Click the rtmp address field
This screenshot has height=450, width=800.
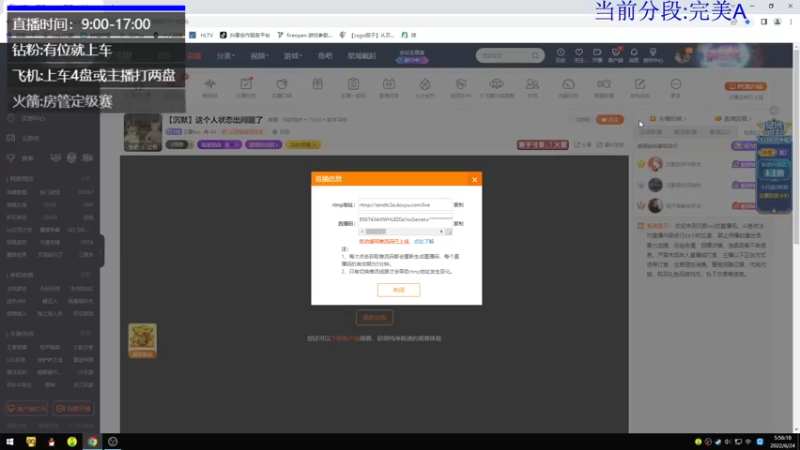405,205
